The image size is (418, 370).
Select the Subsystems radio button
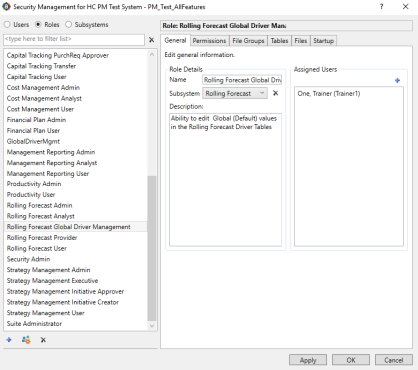87,25
